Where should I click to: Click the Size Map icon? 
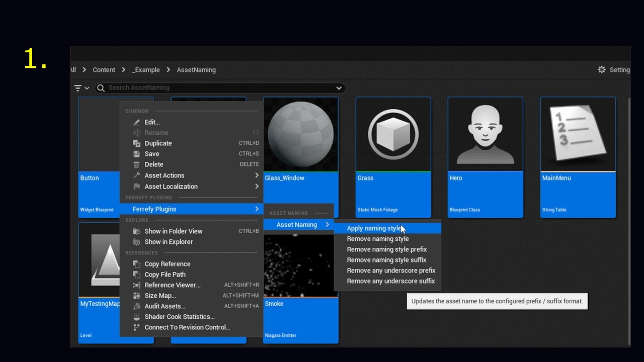click(x=136, y=296)
